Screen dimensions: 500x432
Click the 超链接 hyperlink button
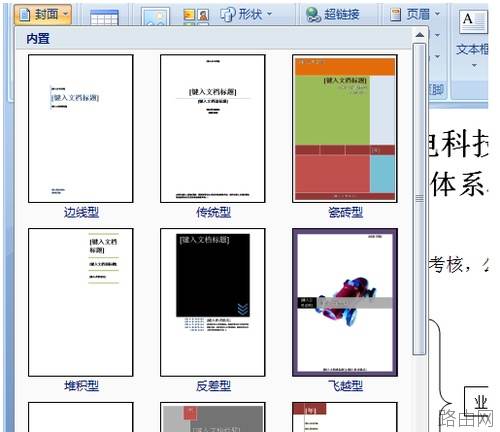[333, 14]
